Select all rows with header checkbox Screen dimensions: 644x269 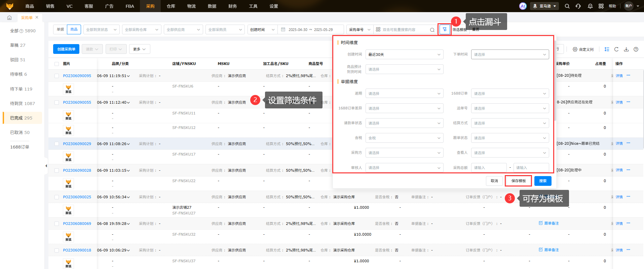click(x=56, y=64)
